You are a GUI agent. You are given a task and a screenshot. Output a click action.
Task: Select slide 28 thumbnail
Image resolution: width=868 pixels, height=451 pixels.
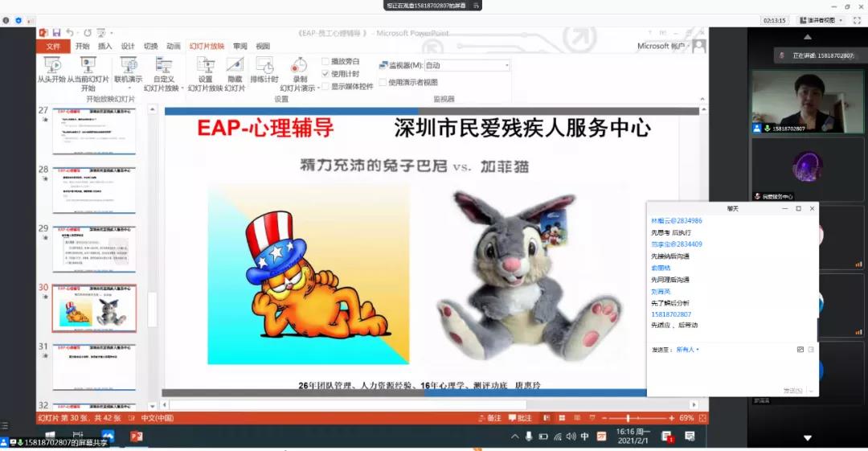(x=94, y=190)
